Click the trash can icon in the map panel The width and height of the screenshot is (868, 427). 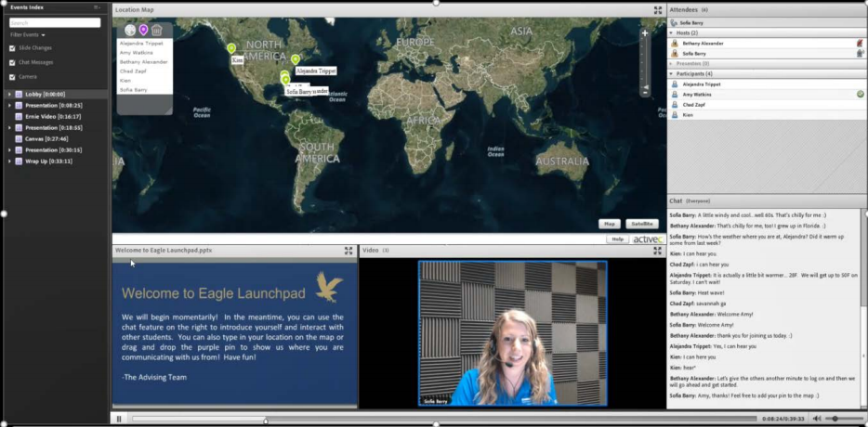[x=157, y=30]
